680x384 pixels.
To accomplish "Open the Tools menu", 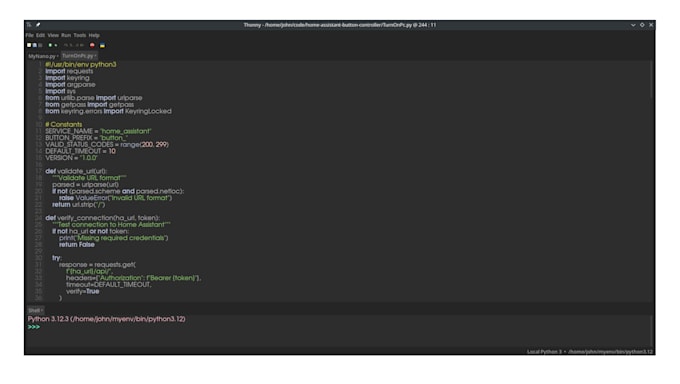I will [80, 35].
